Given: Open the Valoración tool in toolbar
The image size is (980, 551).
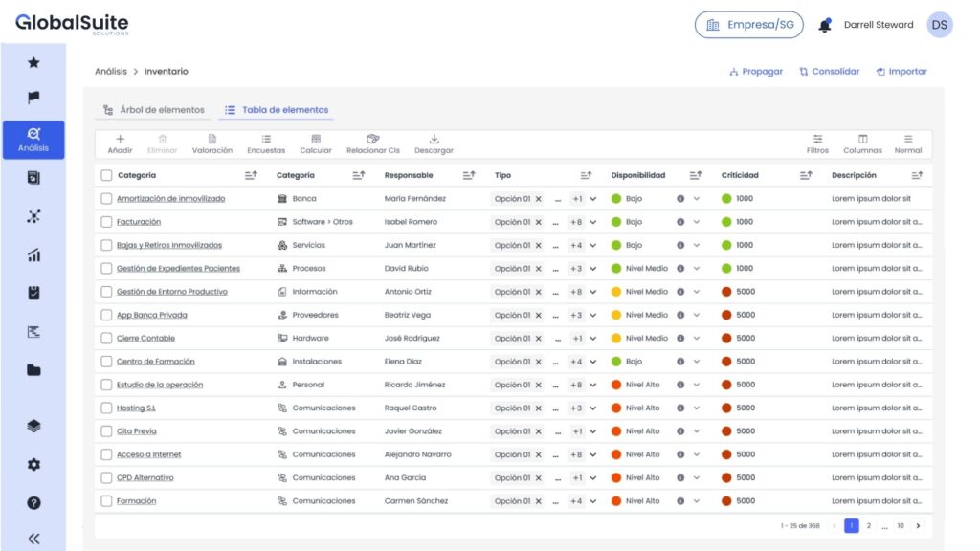Looking at the screenshot, I should coord(212,140).
